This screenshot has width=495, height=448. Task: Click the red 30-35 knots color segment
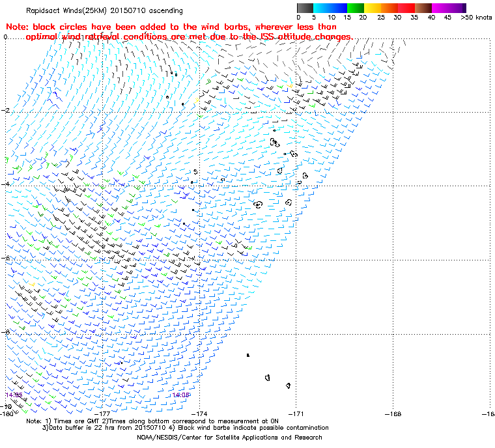(x=406, y=8)
